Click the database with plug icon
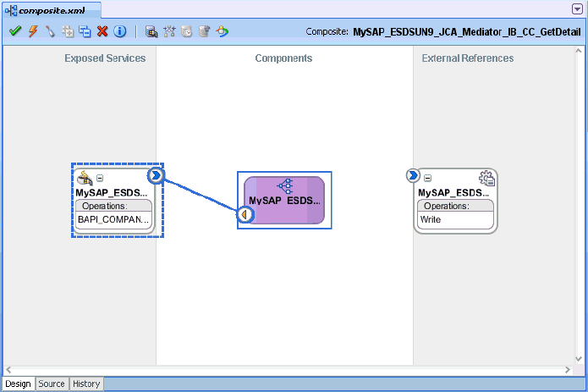 [x=151, y=31]
